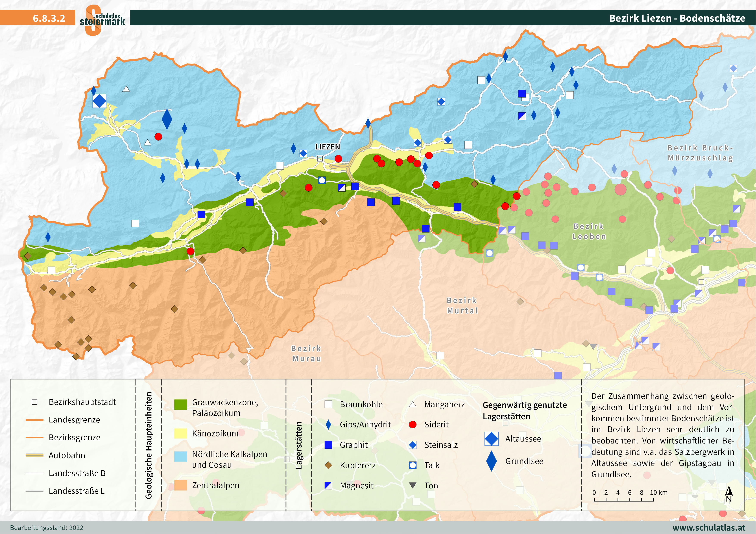Click the LIEZEN city label
The width and height of the screenshot is (756, 534).
click(x=328, y=147)
